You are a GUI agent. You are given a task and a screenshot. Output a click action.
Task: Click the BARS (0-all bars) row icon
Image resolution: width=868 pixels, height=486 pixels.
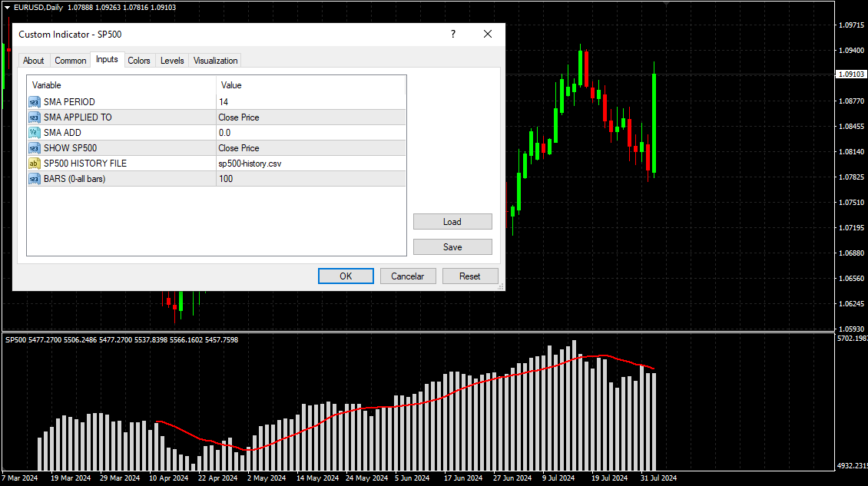click(x=34, y=179)
